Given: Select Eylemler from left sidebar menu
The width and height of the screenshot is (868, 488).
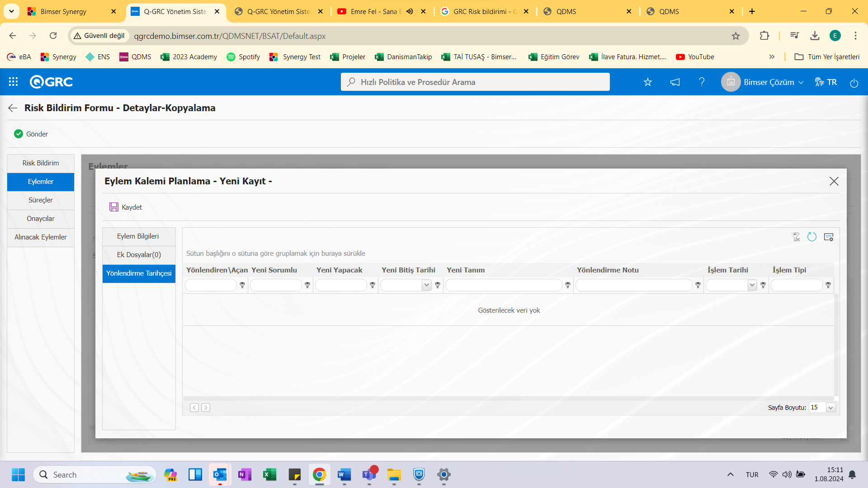Looking at the screenshot, I should pos(40,181).
